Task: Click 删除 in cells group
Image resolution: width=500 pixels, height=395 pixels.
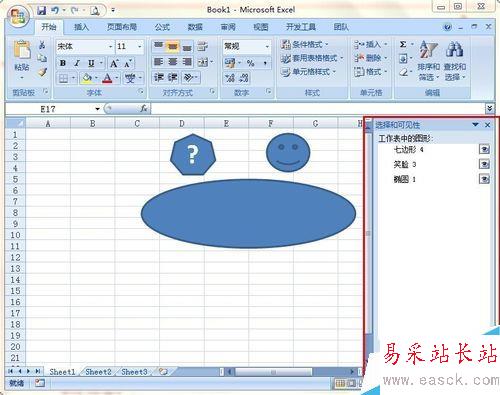Action: 371,58
